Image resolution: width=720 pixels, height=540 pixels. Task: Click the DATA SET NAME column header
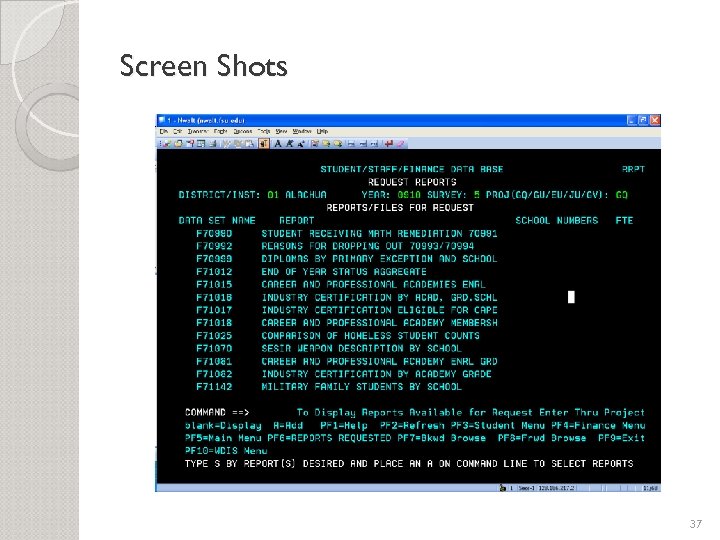[x=217, y=220]
